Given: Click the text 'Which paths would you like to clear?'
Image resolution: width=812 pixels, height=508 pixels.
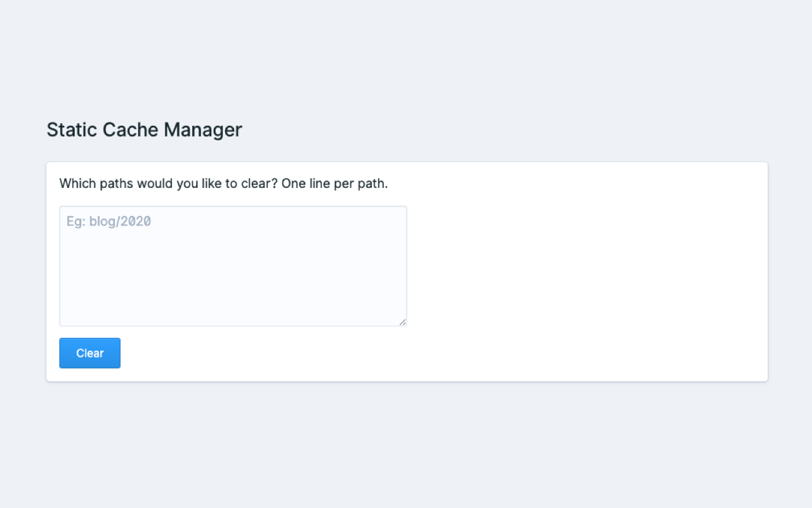Looking at the screenshot, I should [169, 184].
